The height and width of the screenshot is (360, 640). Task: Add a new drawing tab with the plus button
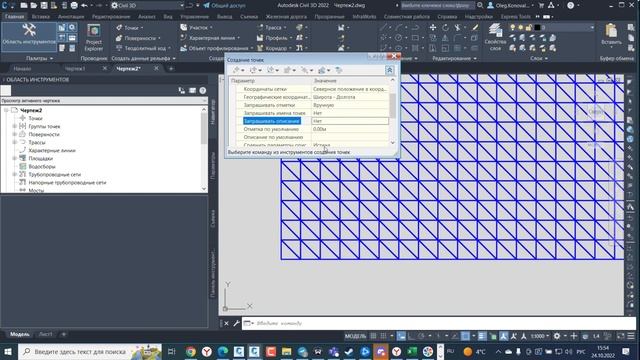[x=171, y=69]
